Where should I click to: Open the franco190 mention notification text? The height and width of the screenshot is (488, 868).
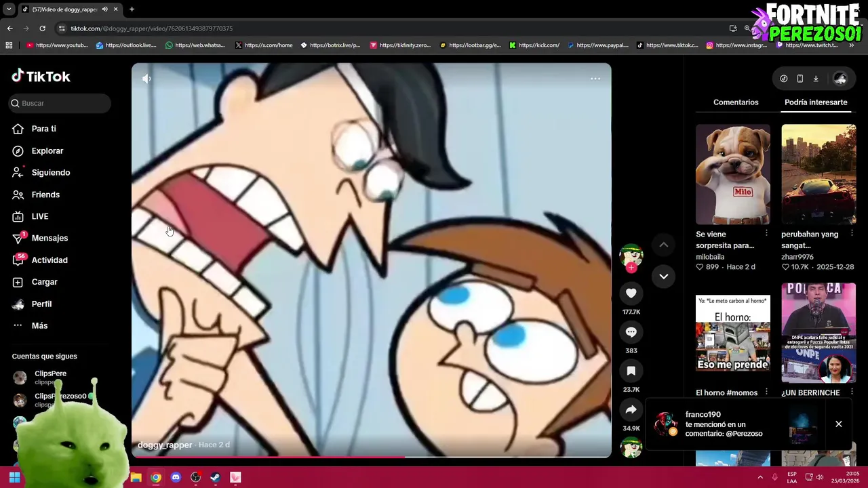(x=724, y=424)
